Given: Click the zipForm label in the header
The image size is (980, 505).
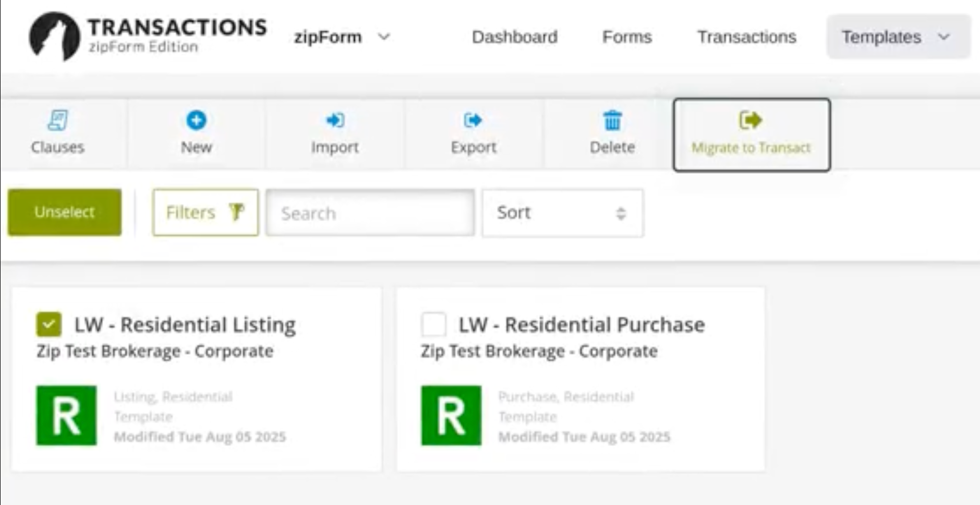Looking at the screenshot, I should (328, 37).
